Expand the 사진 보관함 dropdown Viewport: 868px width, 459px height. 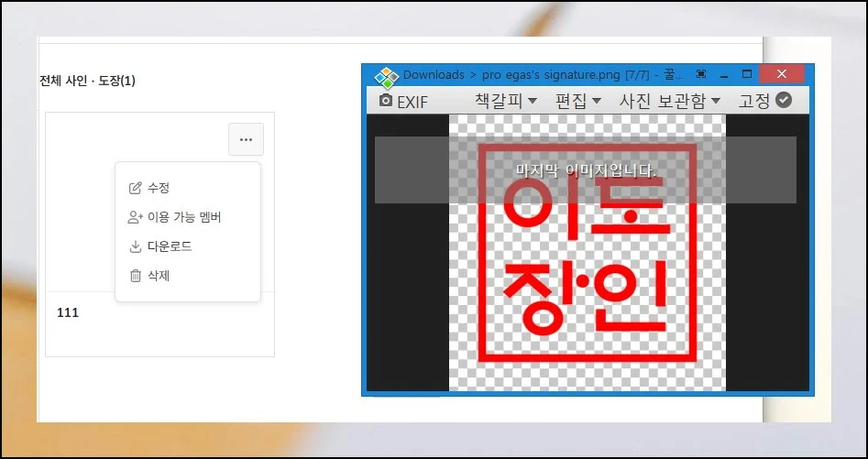[x=670, y=101]
